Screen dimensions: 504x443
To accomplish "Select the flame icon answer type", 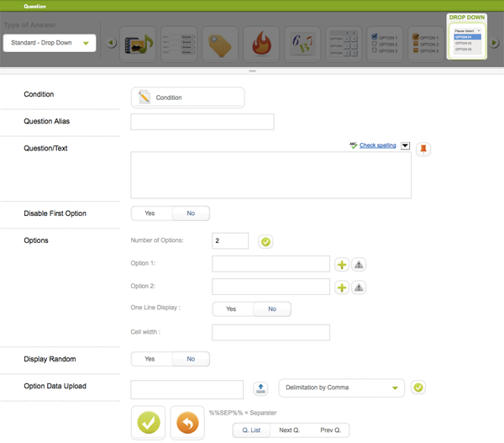I will point(260,43).
